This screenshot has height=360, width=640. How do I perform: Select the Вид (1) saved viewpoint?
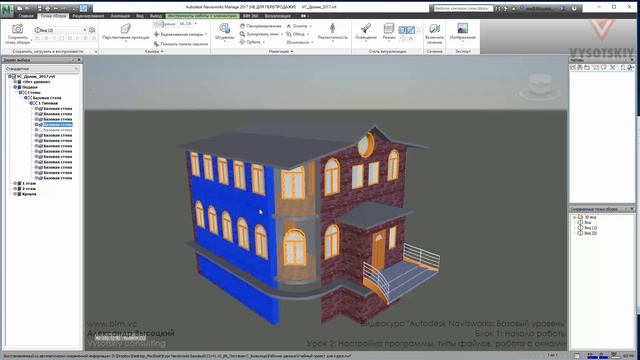pyautogui.click(x=591, y=228)
